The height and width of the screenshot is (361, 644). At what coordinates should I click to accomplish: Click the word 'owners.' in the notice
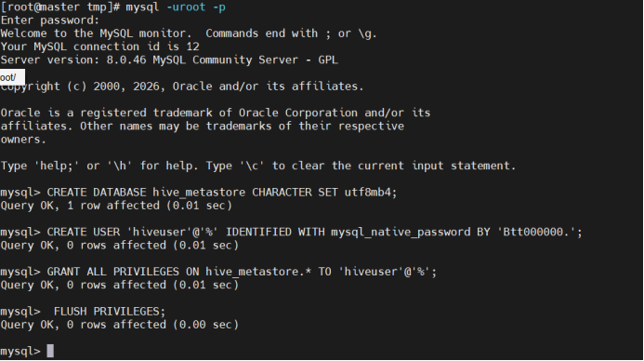[23, 140]
